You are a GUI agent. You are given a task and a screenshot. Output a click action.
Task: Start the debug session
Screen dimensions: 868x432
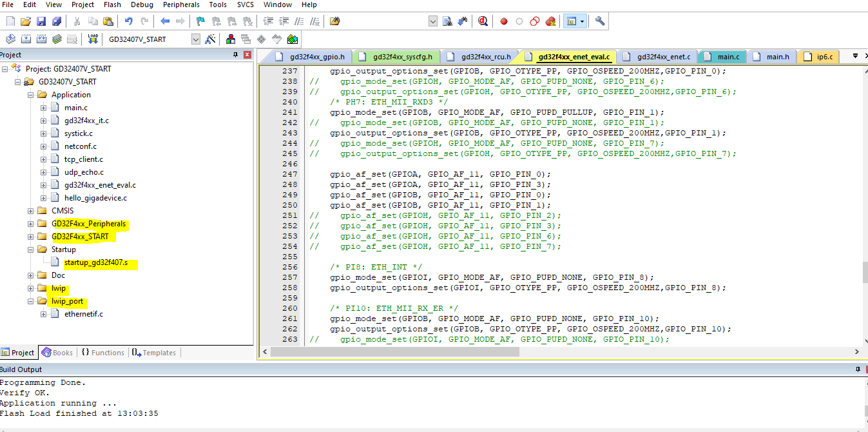[x=483, y=21]
